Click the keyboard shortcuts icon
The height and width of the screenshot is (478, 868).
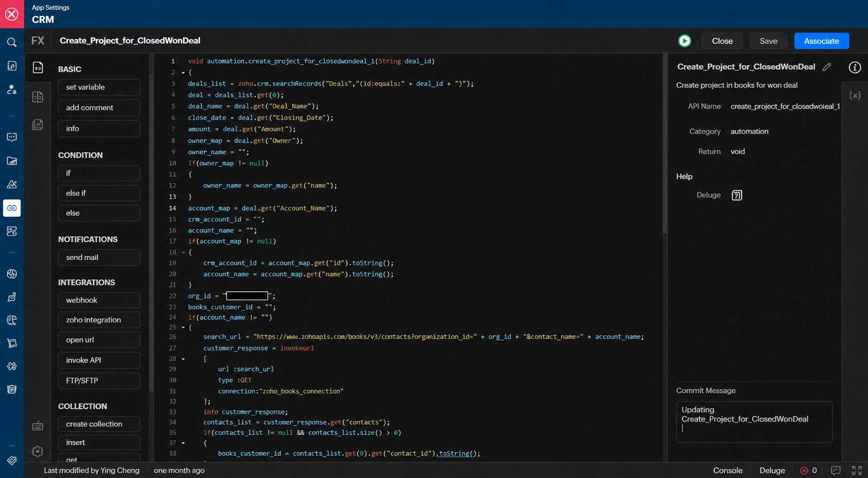click(38, 426)
